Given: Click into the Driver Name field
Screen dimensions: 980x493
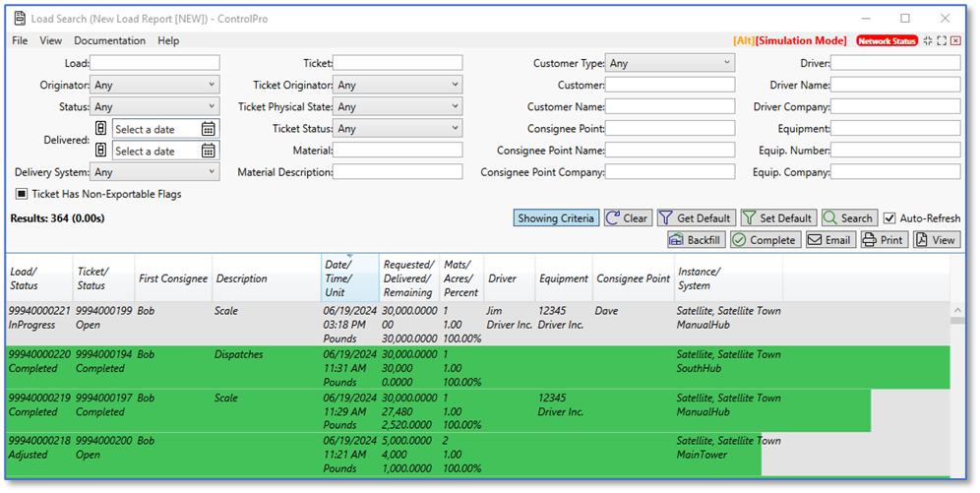Looking at the screenshot, I should tap(895, 86).
